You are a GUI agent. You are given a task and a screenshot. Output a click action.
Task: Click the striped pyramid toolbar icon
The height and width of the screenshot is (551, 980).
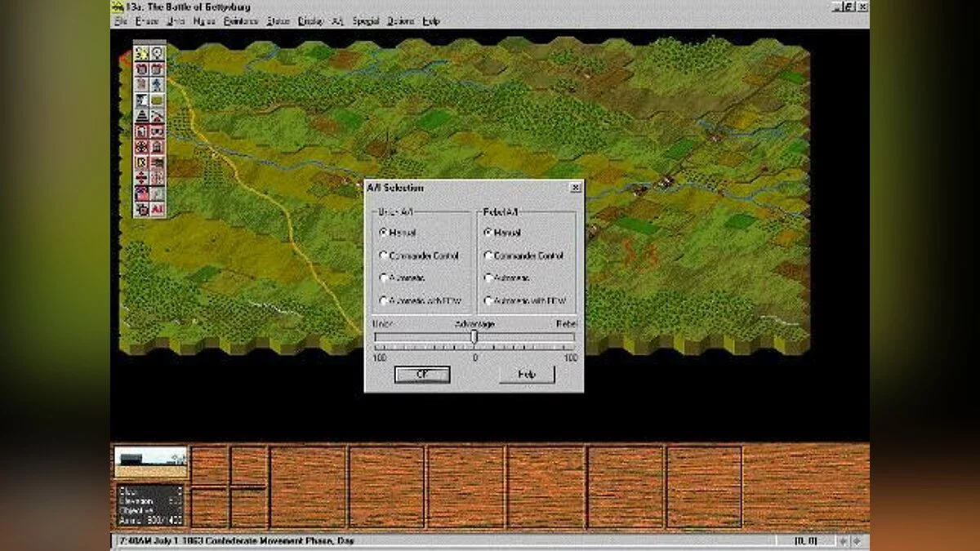point(142,116)
